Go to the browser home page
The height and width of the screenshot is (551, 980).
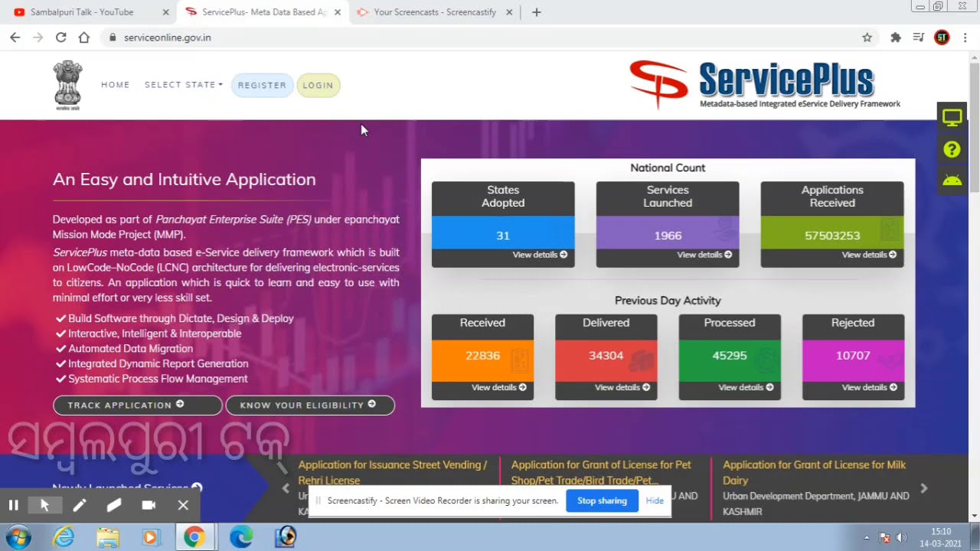click(x=84, y=37)
